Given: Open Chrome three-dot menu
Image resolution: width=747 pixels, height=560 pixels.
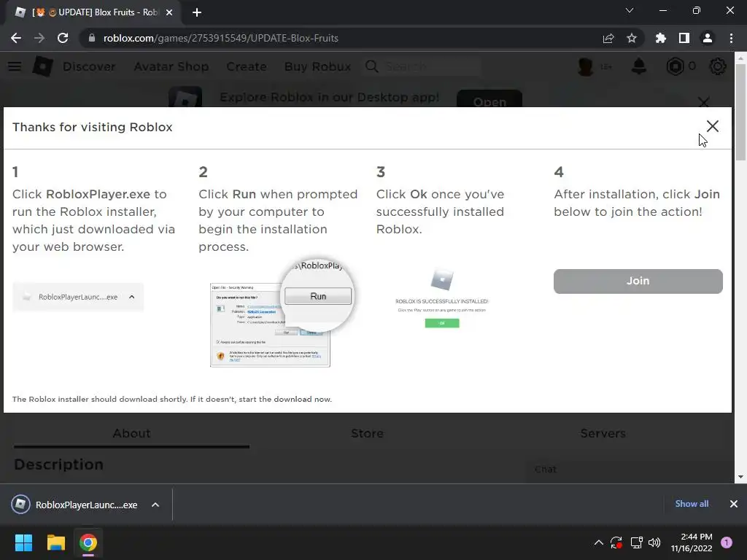Looking at the screenshot, I should coord(731,38).
